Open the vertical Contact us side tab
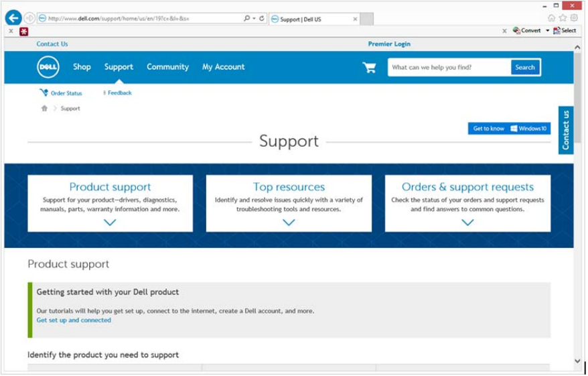Screen dimensions: 588x376 (567, 130)
